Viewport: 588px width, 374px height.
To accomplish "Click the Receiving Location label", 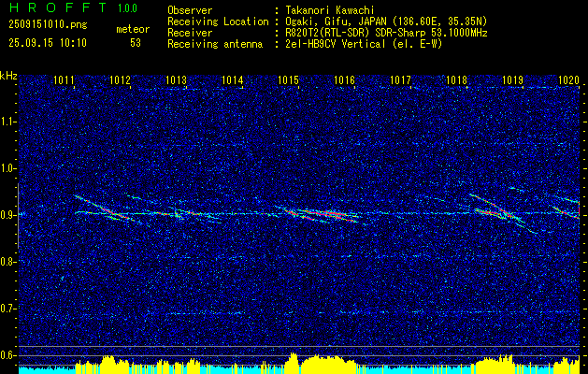I will [x=218, y=22].
